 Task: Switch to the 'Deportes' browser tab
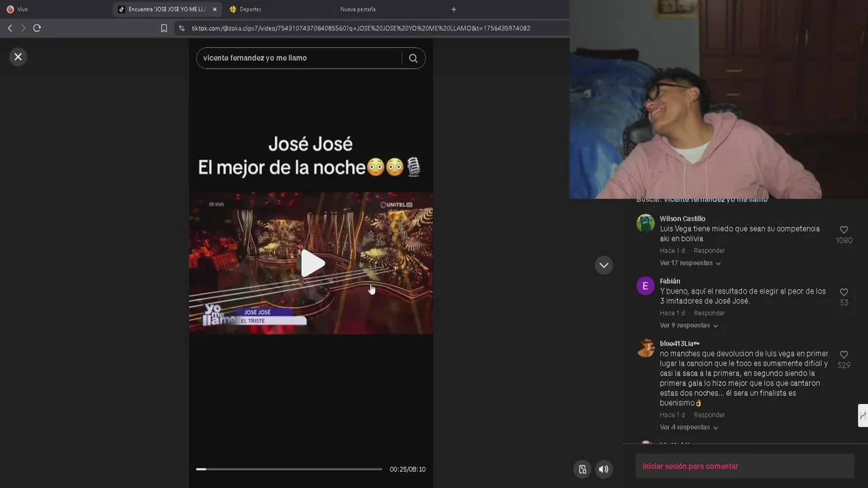[278, 9]
